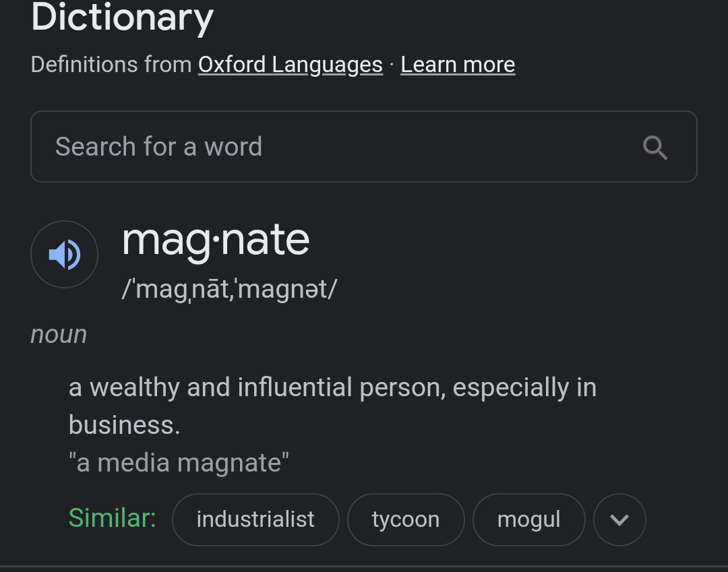Image resolution: width=728 pixels, height=572 pixels.
Task: Click the word "business." in the definition
Action: 124,425
